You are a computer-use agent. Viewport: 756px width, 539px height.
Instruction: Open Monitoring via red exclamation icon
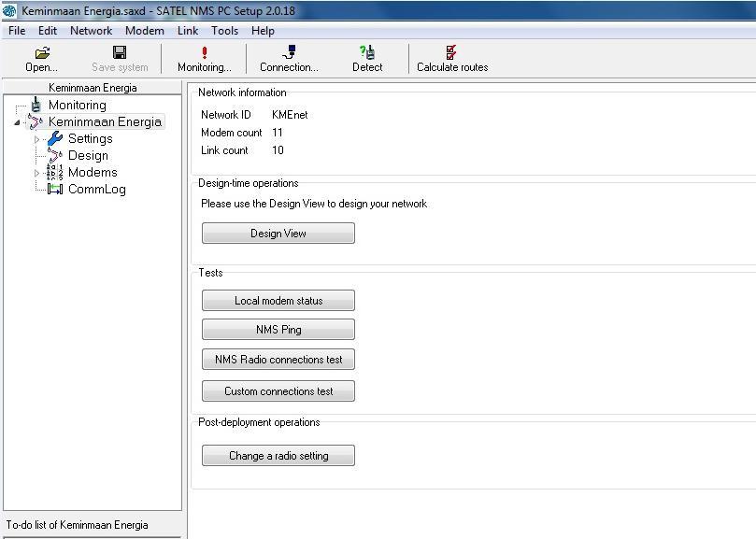tap(205, 52)
